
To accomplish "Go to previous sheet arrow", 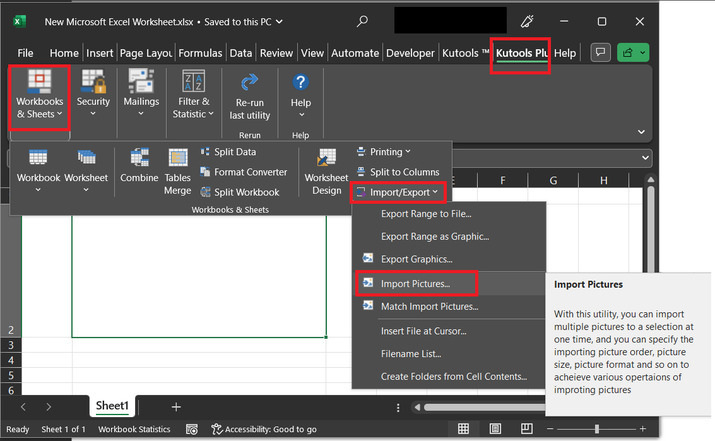I will click(x=23, y=407).
